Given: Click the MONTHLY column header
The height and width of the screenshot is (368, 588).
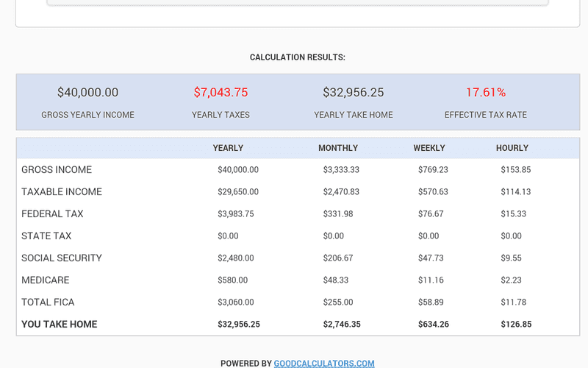Looking at the screenshot, I should pos(338,148).
